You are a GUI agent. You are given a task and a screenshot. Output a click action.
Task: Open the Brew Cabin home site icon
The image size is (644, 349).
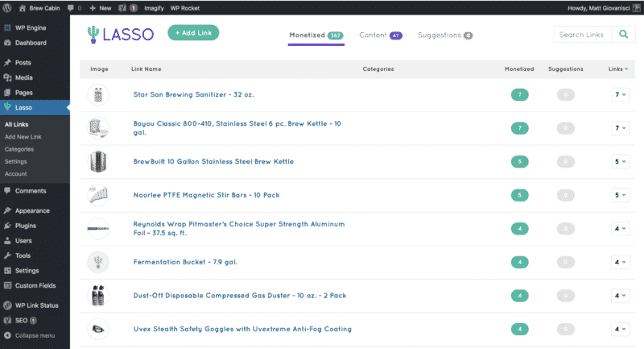click(23, 8)
